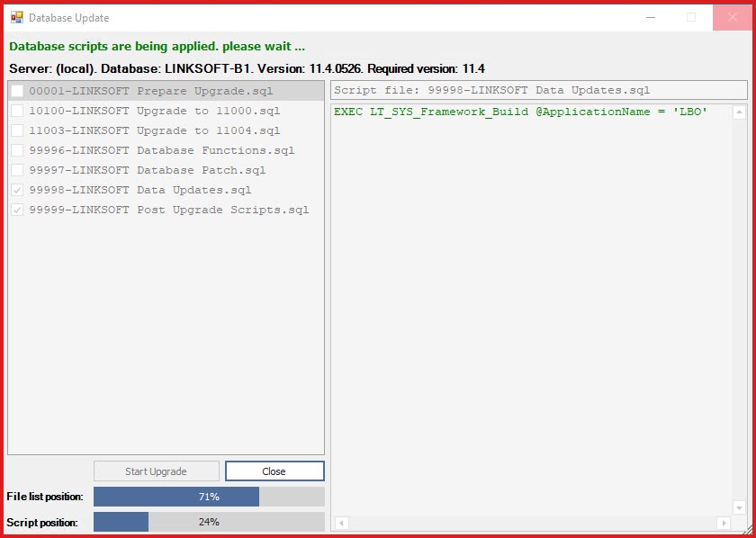The image size is (756, 538).
Task: Click the Database Update window title icon
Action: pos(17,18)
